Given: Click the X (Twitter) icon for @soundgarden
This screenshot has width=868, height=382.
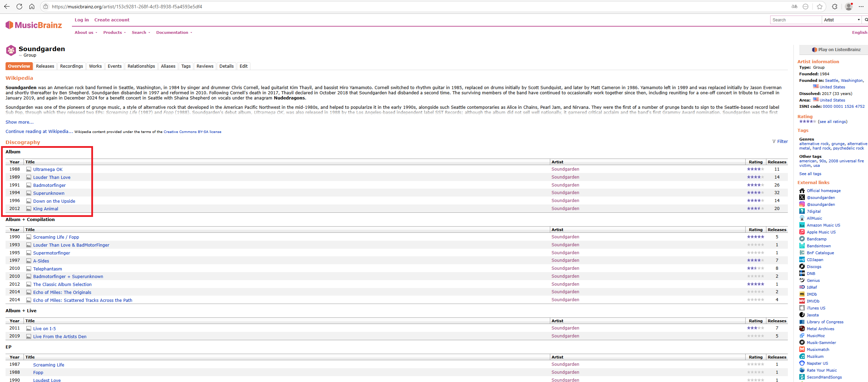Looking at the screenshot, I should (802, 198).
